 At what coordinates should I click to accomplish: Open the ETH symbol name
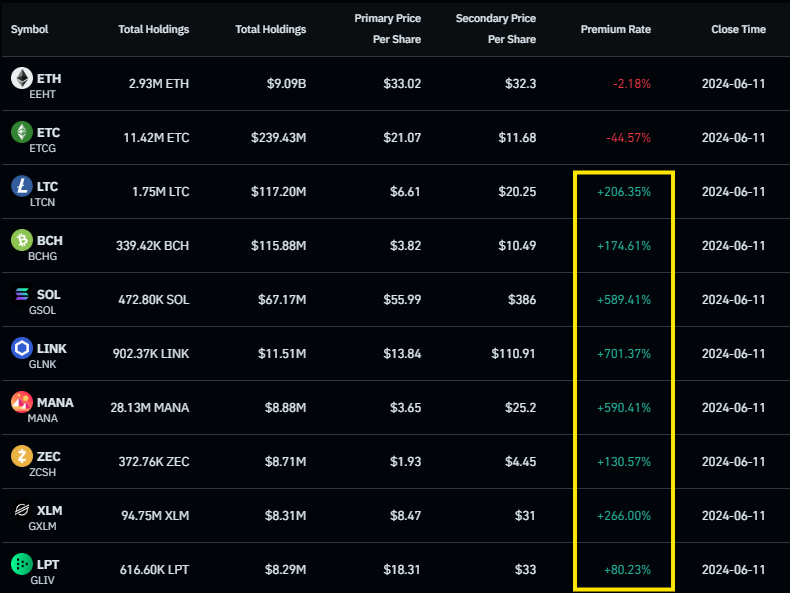click(49, 79)
